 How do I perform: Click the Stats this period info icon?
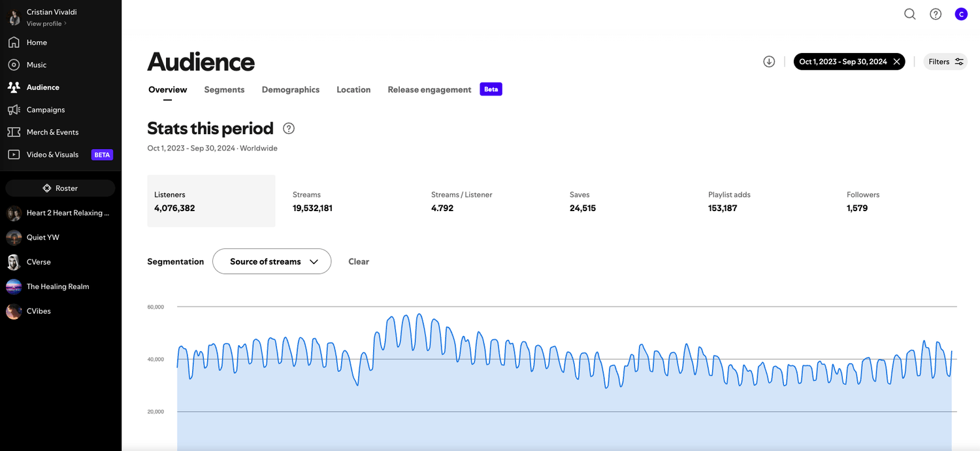pyautogui.click(x=289, y=128)
